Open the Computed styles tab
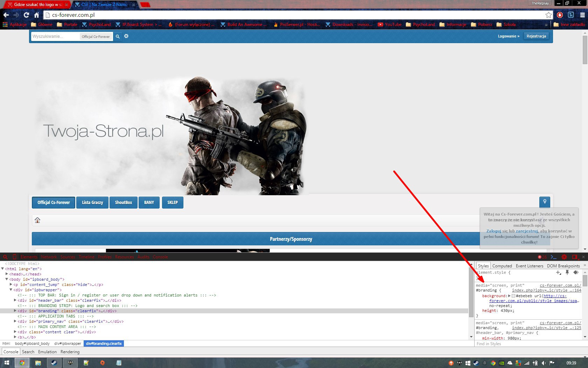Image resolution: width=588 pixels, height=368 pixels. [x=502, y=266]
